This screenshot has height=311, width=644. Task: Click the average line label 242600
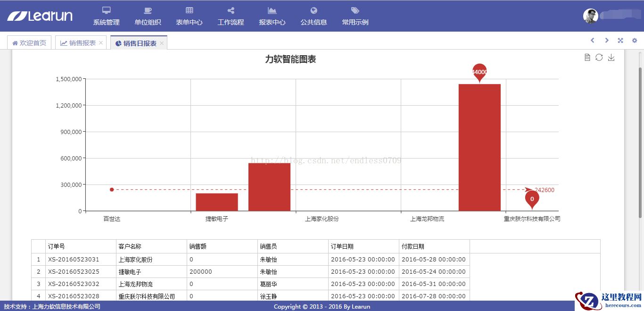[545, 190]
